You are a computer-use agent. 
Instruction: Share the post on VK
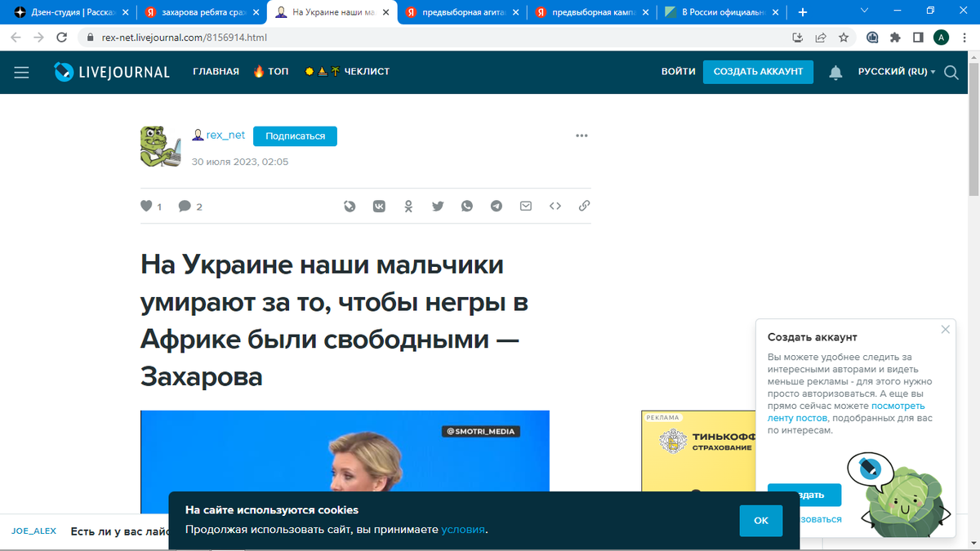coord(380,207)
